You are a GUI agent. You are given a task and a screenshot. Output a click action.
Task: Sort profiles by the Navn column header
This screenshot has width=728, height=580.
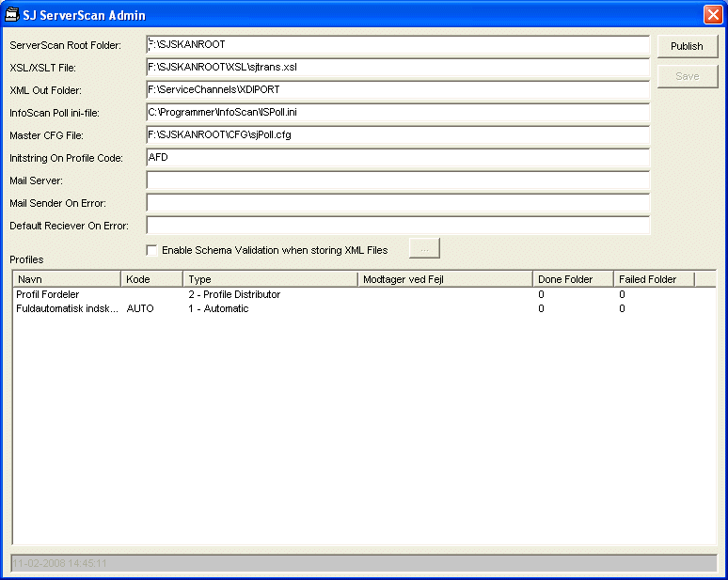(67, 279)
